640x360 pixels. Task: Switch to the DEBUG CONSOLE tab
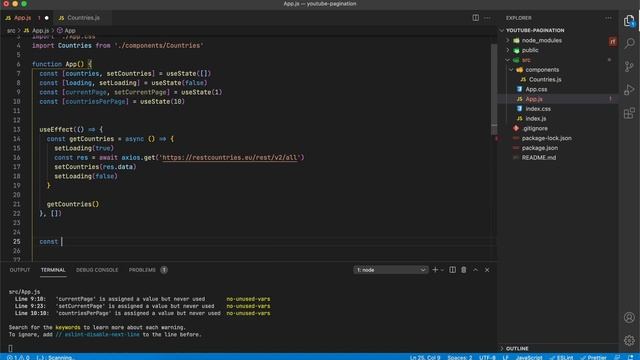(x=97, y=270)
